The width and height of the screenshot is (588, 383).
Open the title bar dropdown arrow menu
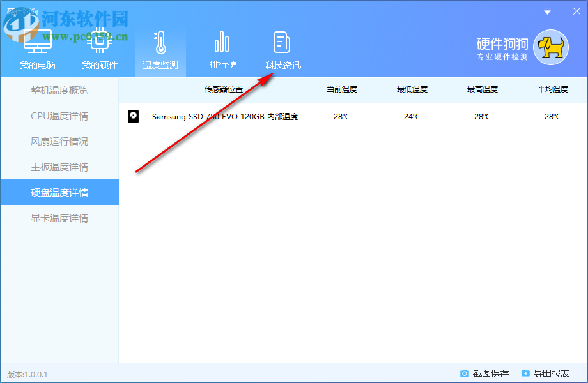(546, 11)
